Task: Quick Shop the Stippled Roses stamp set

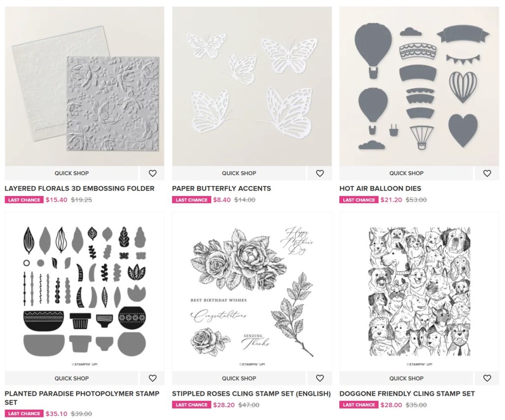Action: tap(239, 379)
